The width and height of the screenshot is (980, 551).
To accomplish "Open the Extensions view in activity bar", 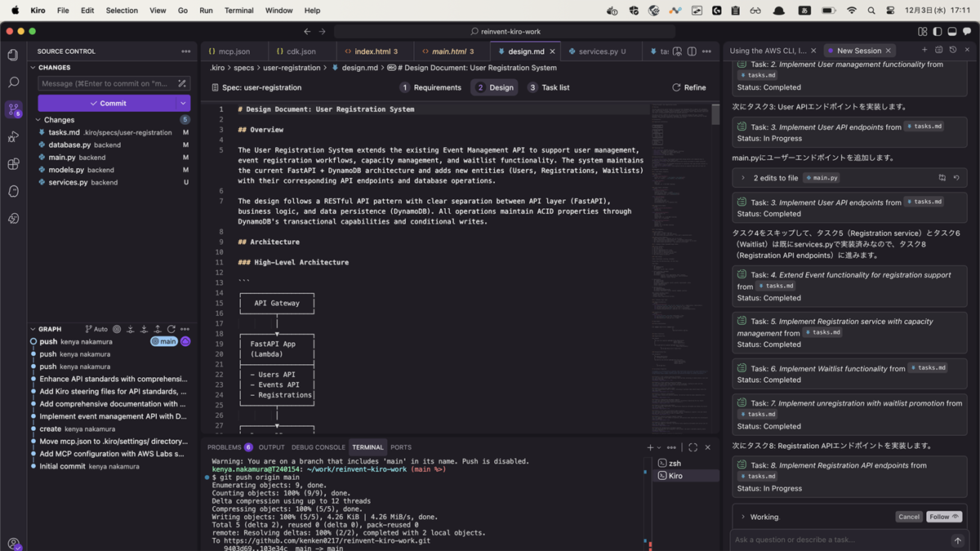I will coord(13,164).
